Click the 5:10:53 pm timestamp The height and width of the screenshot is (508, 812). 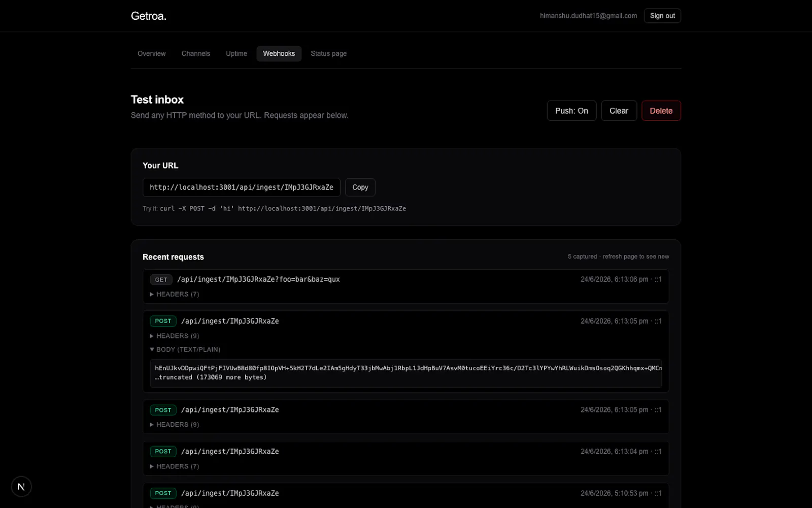[614, 493]
